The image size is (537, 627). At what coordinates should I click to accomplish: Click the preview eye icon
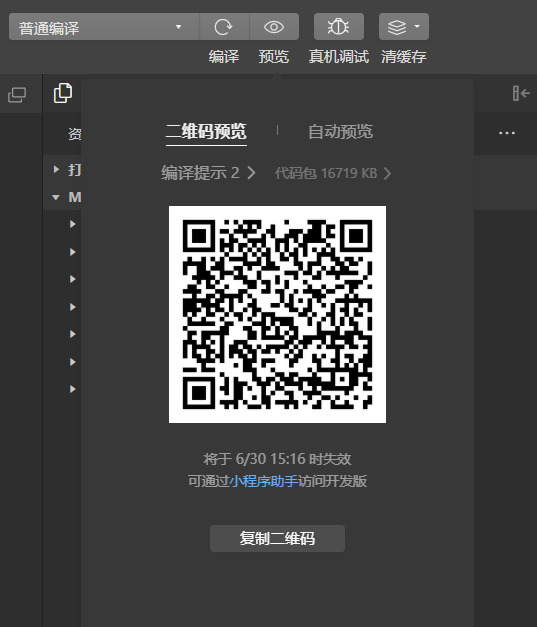[x=274, y=27]
